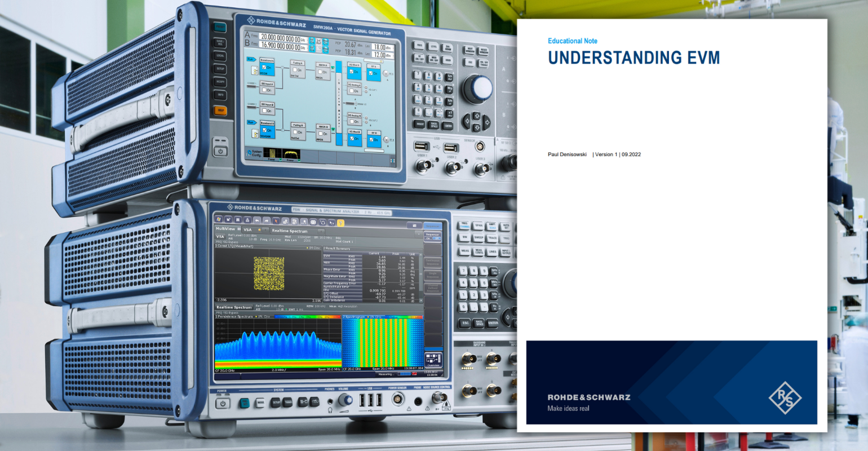Check the On box in the BB Input A block
The width and height of the screenshot is (868, 451).
264,89
